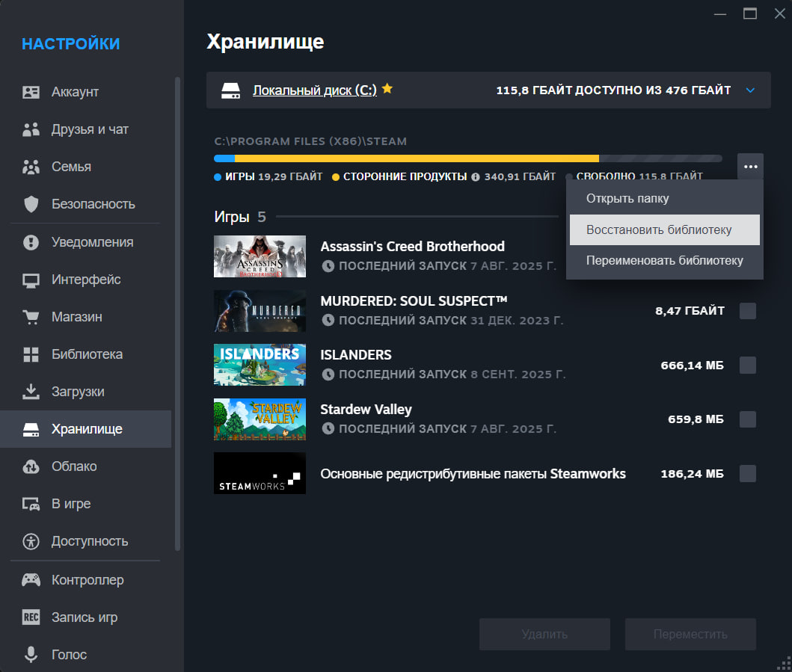Click the '186,24 МБ' size value

point(692,474)
